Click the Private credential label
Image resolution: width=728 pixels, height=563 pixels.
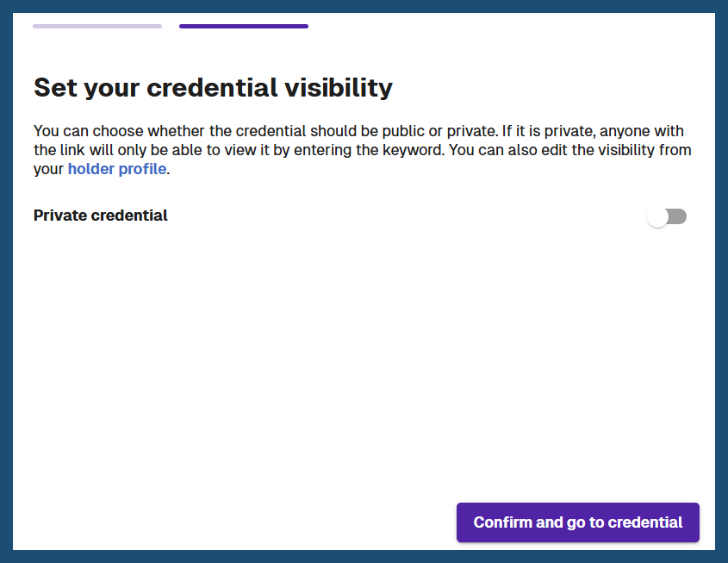click(x=101, y=216)
